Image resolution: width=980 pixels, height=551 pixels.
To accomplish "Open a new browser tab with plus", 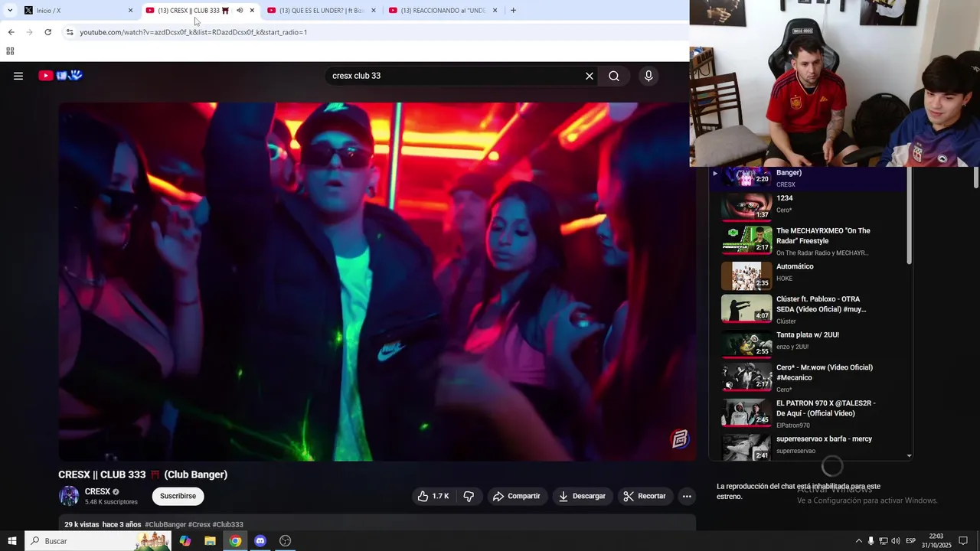I will [513, 10].
